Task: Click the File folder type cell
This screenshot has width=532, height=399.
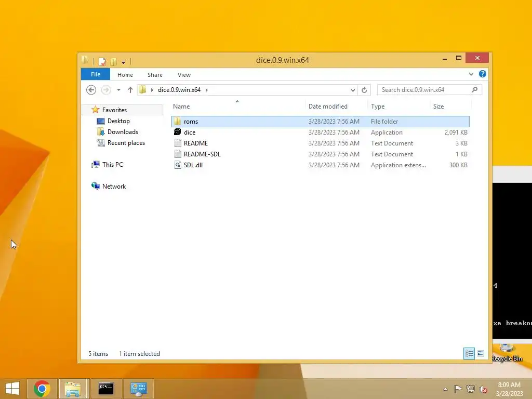Action: (384, 122)
